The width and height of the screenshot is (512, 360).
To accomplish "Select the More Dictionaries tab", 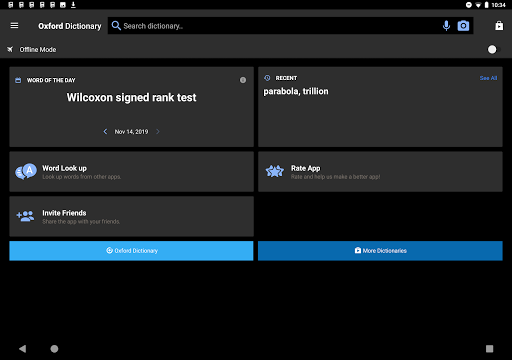I will [x=380, y=251].
